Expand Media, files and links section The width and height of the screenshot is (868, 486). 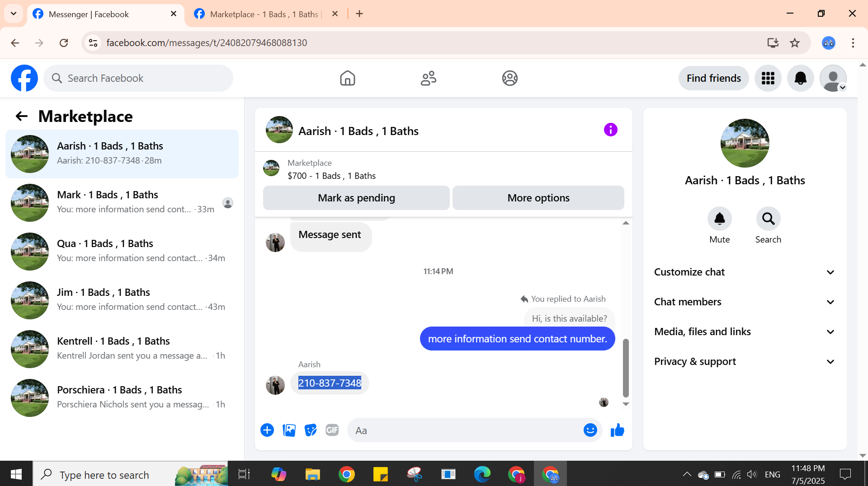point(745,332)
